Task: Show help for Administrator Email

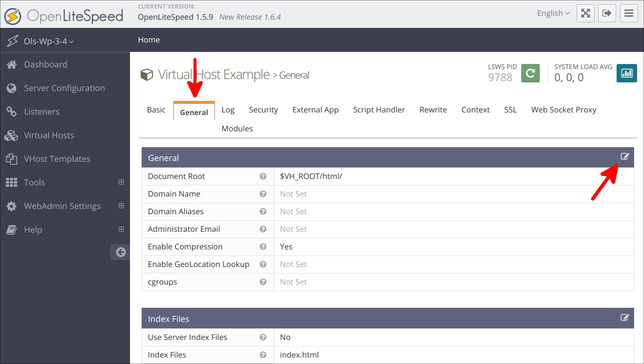Action: click(263, 229)
